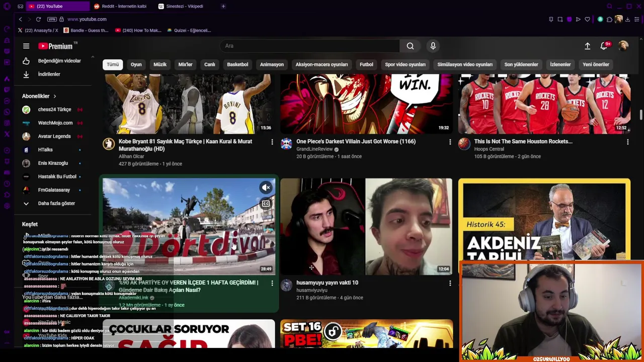Image resolution: width=644 pixels, height=362 pixels.
Task: Open the upload/create video icon
Action: (x=587, y=46)
